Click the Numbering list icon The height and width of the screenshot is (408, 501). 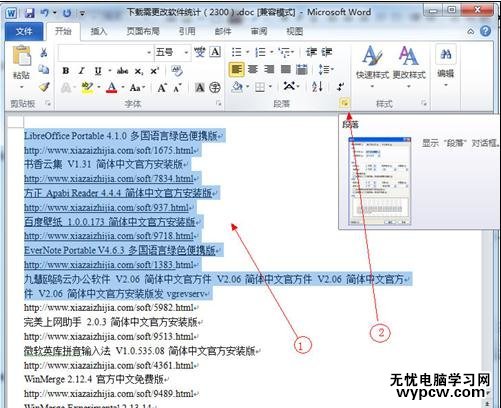(x=260, y=52)
